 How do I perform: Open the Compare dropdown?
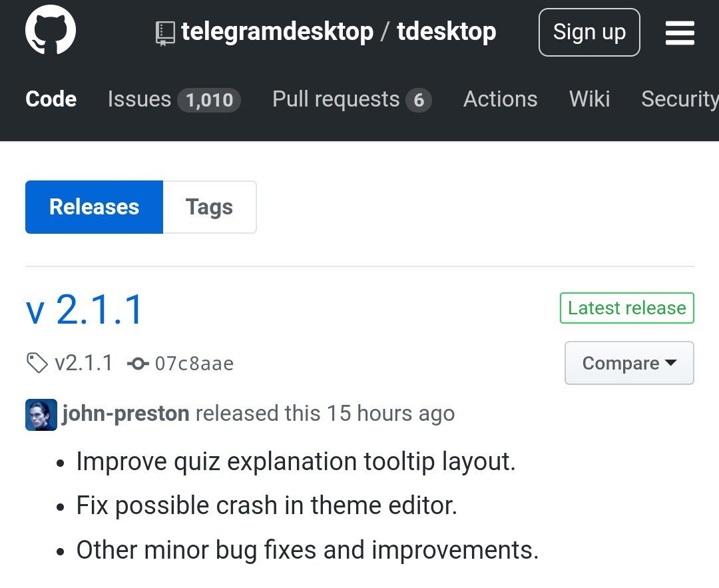coord(629,363)
